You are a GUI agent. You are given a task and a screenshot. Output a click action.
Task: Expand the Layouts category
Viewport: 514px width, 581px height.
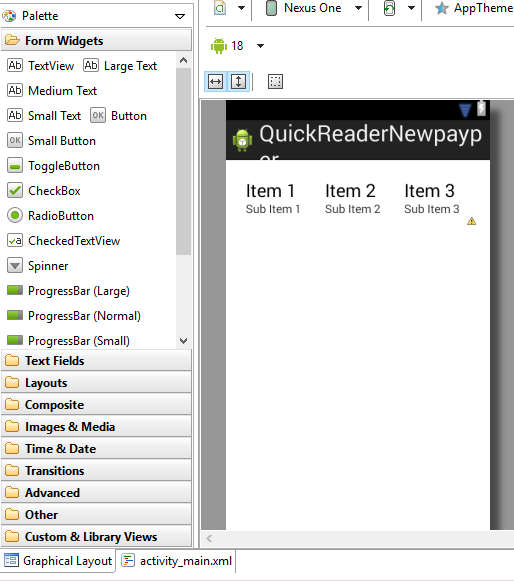pyautogui.click(x=96, y=382)
